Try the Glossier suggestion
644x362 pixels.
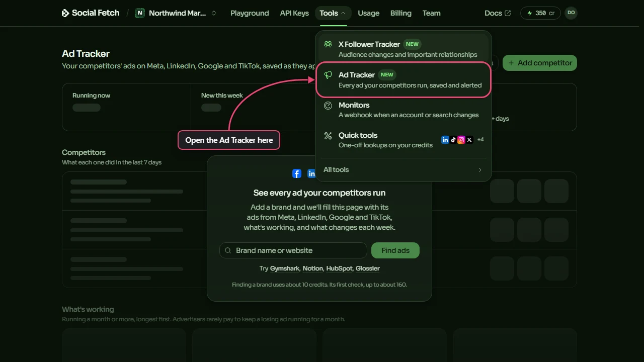point(368,268)
